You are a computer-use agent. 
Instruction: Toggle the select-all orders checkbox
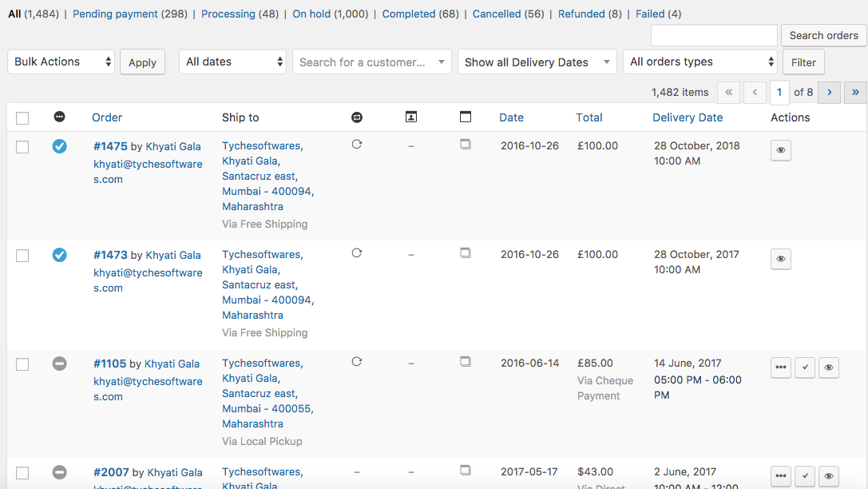click(x=22, y=118)
